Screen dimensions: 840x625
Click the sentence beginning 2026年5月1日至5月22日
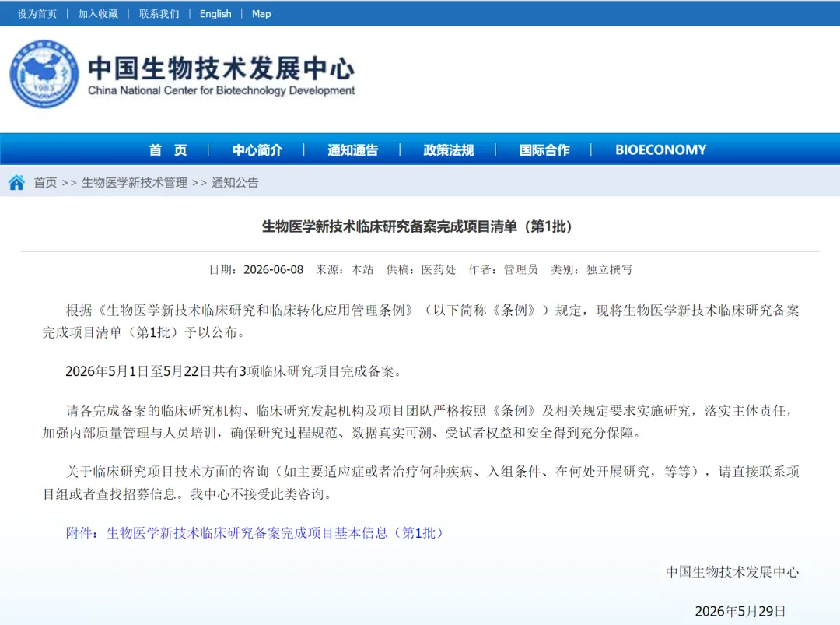tap(233, 371)
